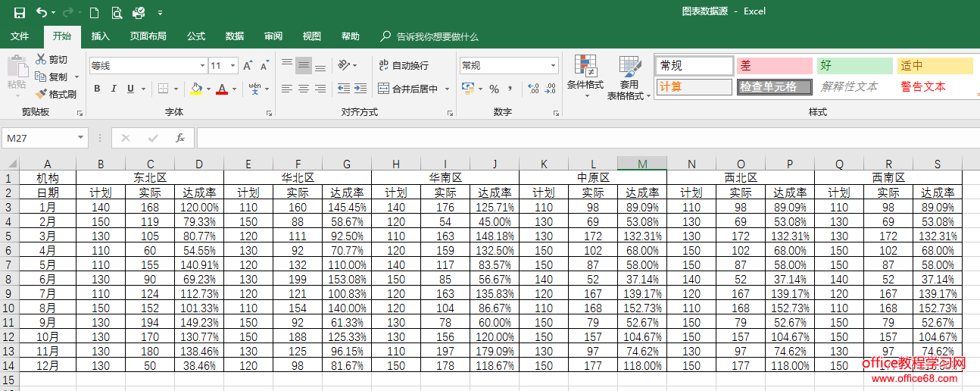Switch to the 页面布局 tab

[x=148, y=36]
